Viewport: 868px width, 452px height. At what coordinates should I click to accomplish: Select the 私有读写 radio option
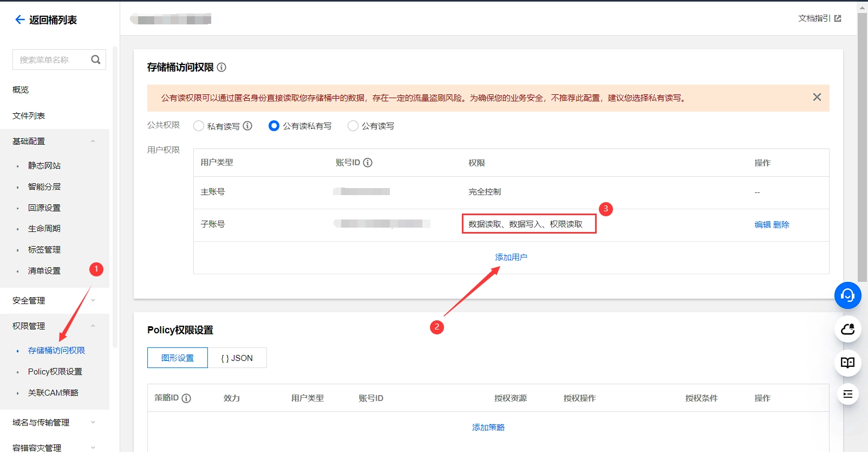click(x=199, y=126)
